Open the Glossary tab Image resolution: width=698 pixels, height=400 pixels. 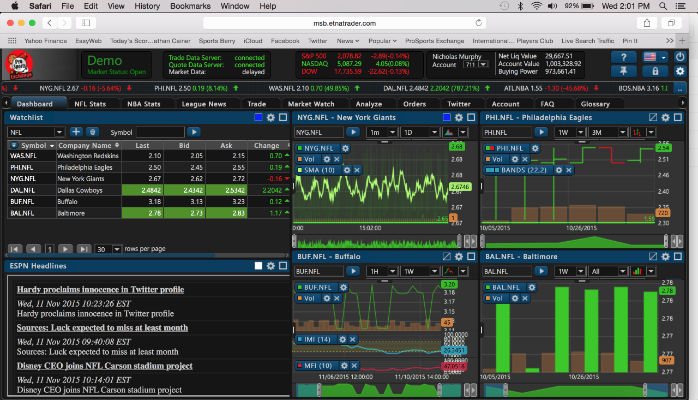pyautogui.click(x=595, y=104)
